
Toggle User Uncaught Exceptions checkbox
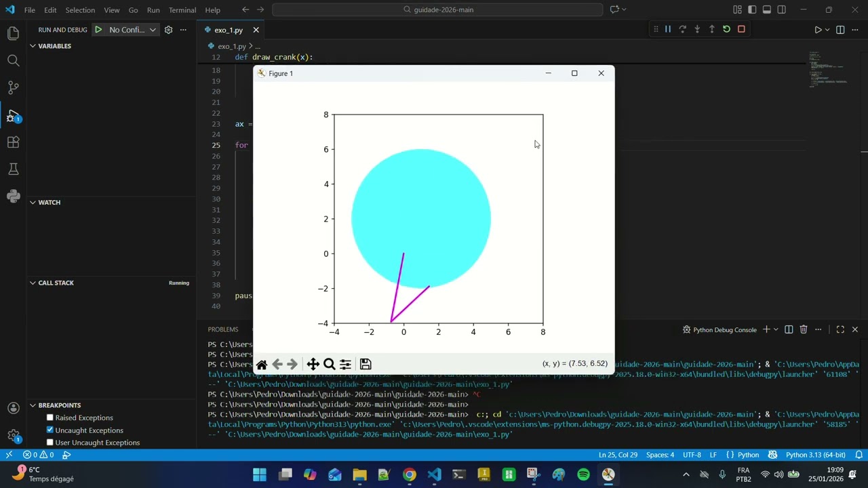50,443
